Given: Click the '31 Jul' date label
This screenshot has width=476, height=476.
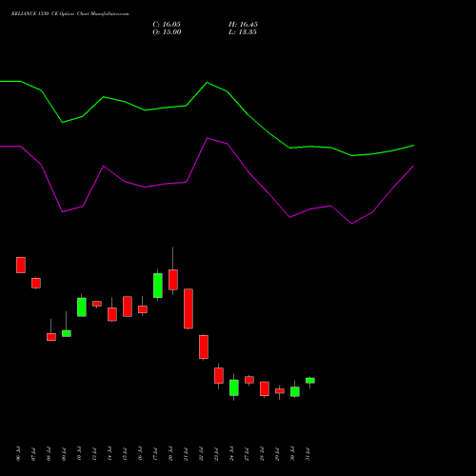Looking at the screenshot, I should pos(307,453).
